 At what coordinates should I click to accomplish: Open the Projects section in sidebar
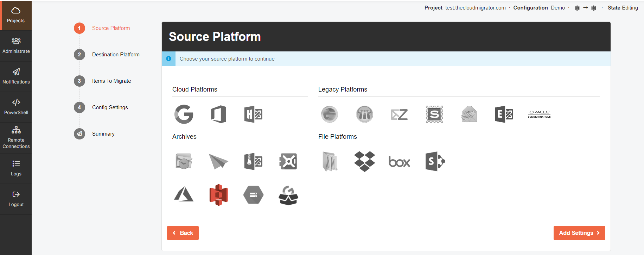(x=16, y=15)
